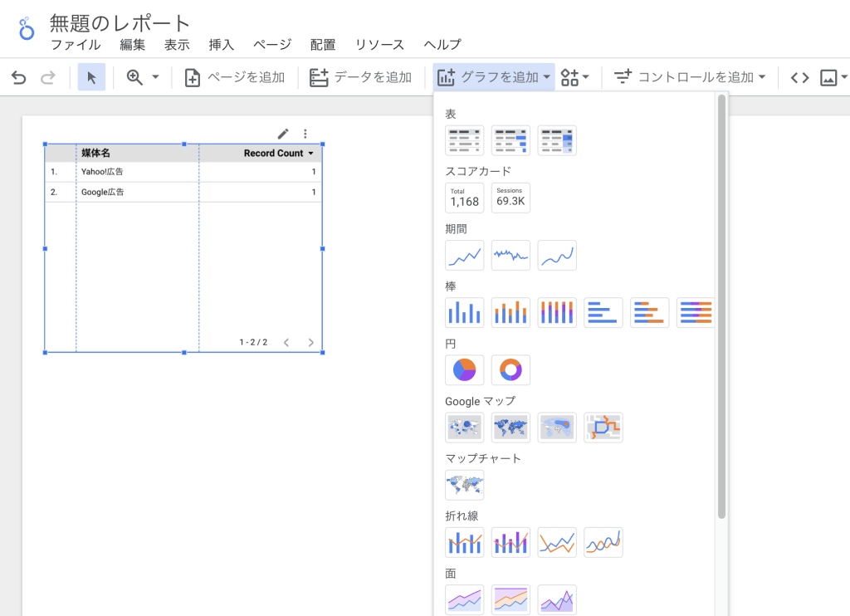
Task: Open the zoom level dropdown arrow
Action: click(155, 77)
